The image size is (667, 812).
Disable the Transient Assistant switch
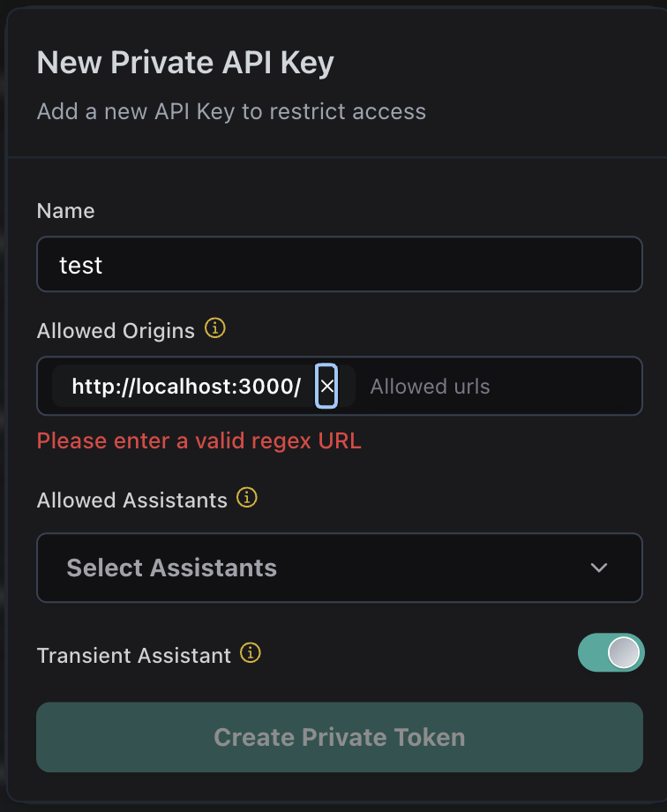point(611,653)
